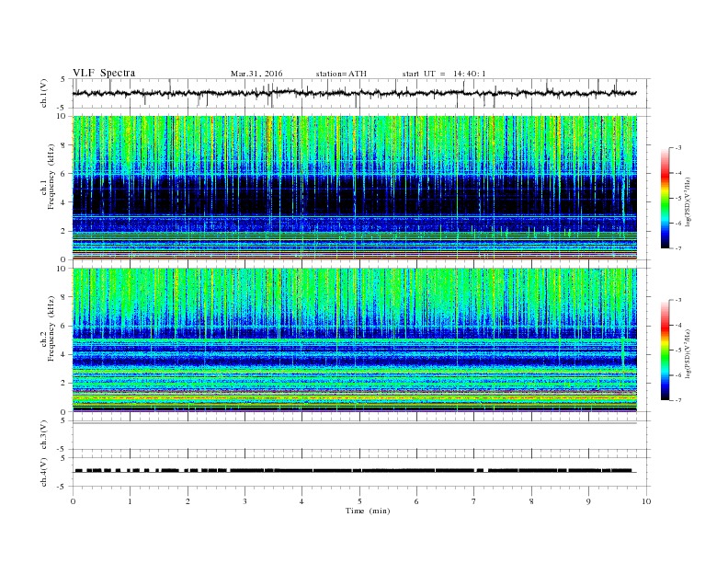The height and width of the screenshot is (563, 728).
Task: Click the ch.2 spectrogram plot
Action: point(354,339)
